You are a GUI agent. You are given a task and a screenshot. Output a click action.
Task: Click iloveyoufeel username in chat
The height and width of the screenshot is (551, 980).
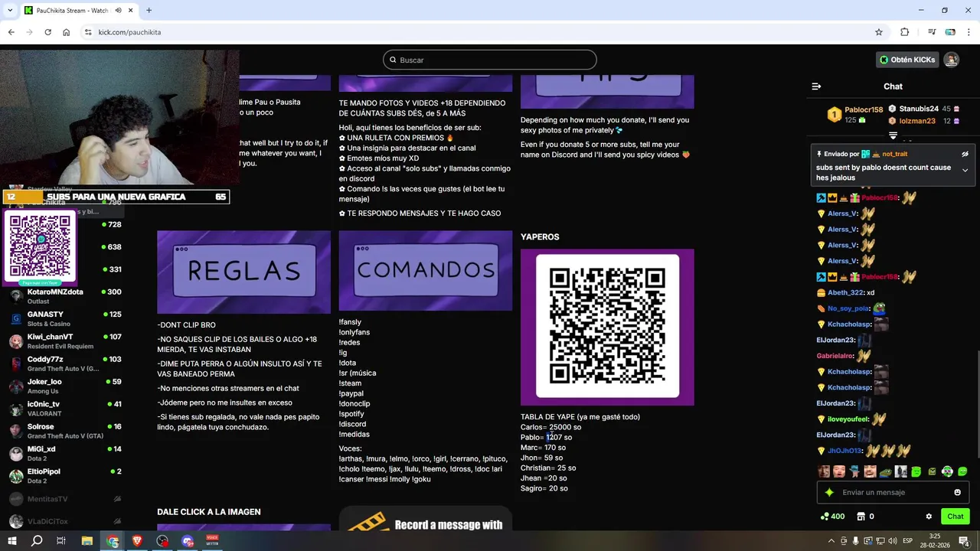[848, 419]
